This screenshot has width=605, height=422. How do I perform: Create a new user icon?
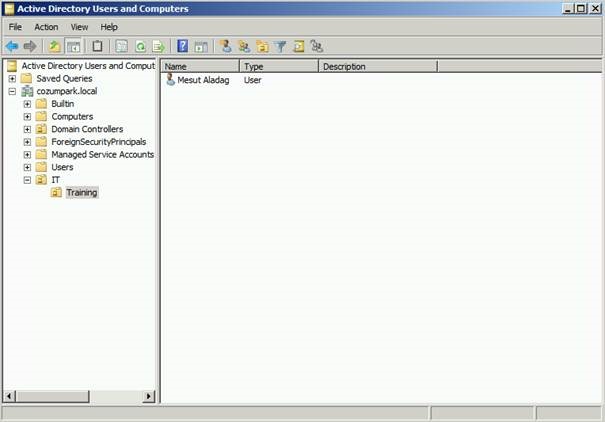pyautogui.click(x=226, y=47)
